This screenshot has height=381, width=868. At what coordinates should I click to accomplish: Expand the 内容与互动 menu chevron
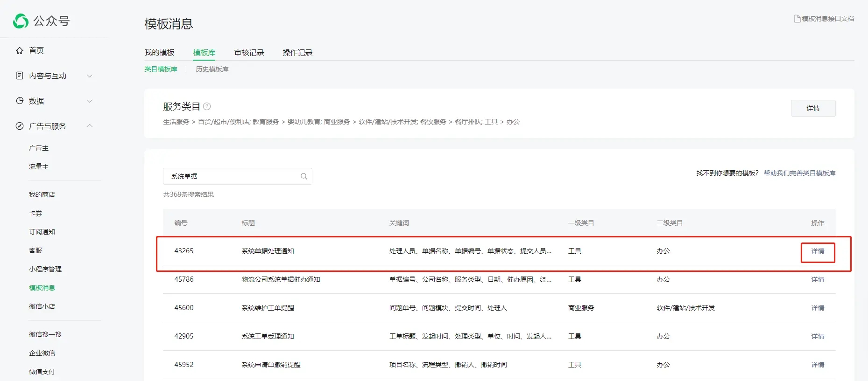(90, 76)
